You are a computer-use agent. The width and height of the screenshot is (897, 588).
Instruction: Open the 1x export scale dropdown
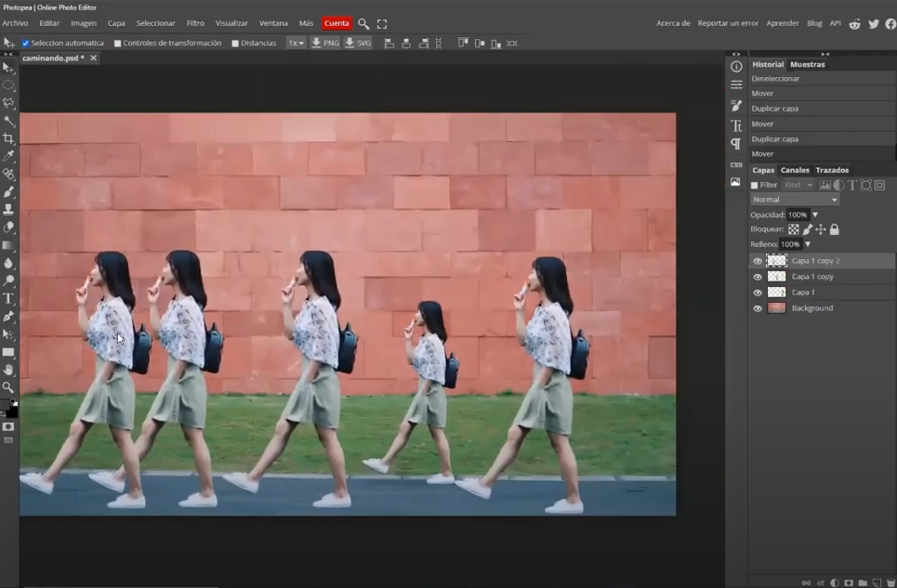point(296,43)
